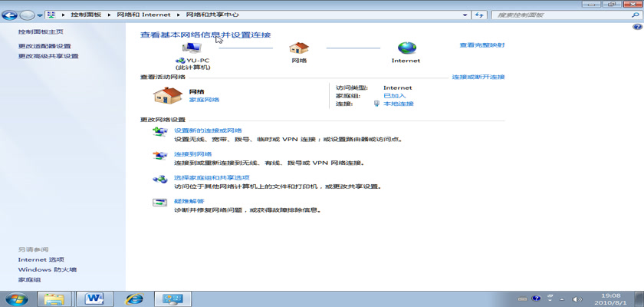
Task: Click the address bar refresh button
Action: pos(479,15)
